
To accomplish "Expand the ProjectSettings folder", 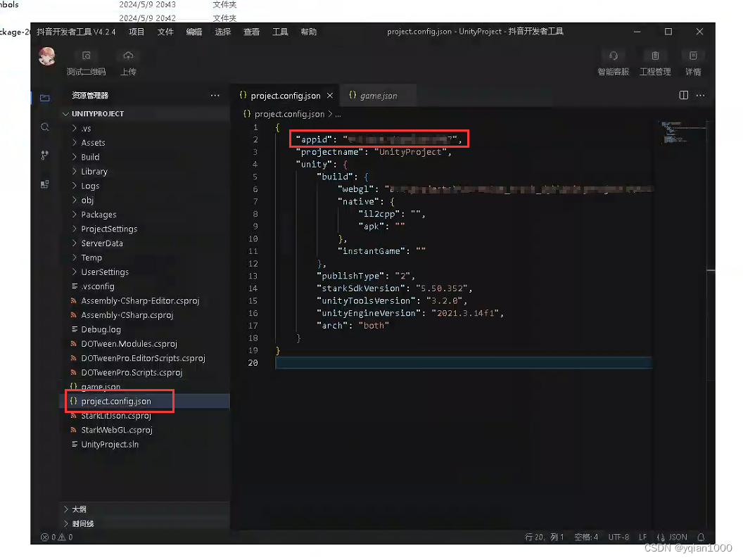I will click(144, 229).
